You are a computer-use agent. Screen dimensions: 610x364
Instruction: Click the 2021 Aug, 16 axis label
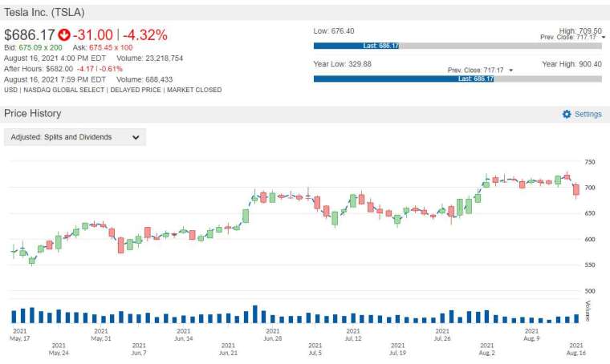point(576,350)
